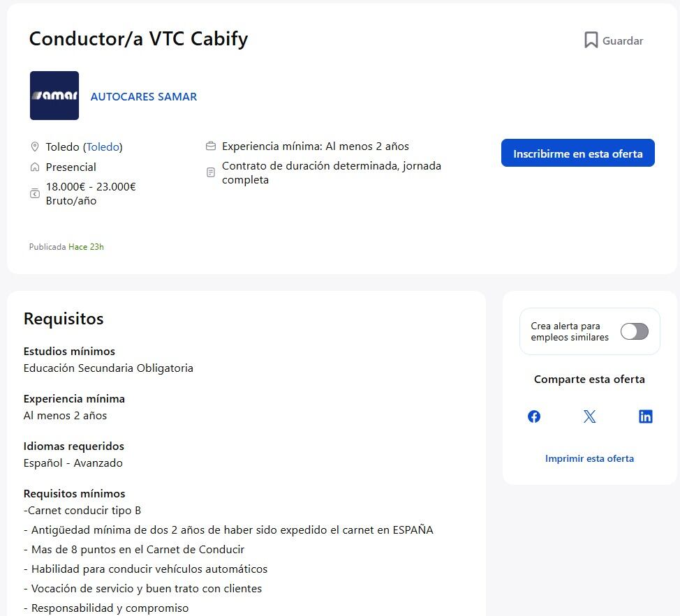The width and height of the screenshot is (680, 616).
Task: Click the Hace 23h publication link
Action: [x=86, y=246]
